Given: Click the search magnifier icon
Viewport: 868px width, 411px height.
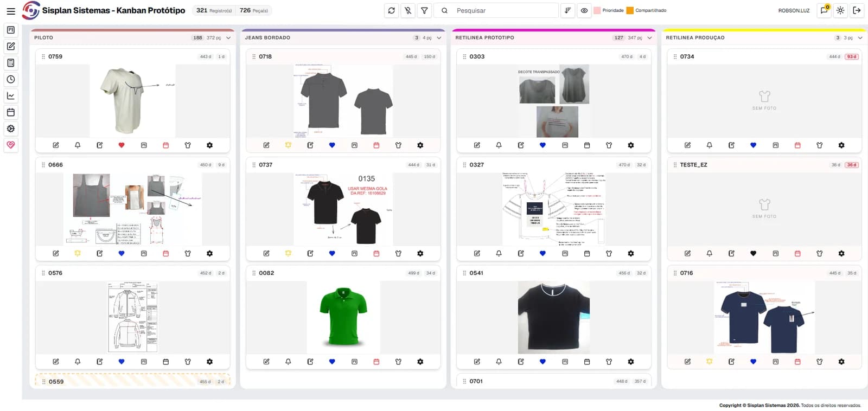Looking at the screenshot, I should coord(444,10).
